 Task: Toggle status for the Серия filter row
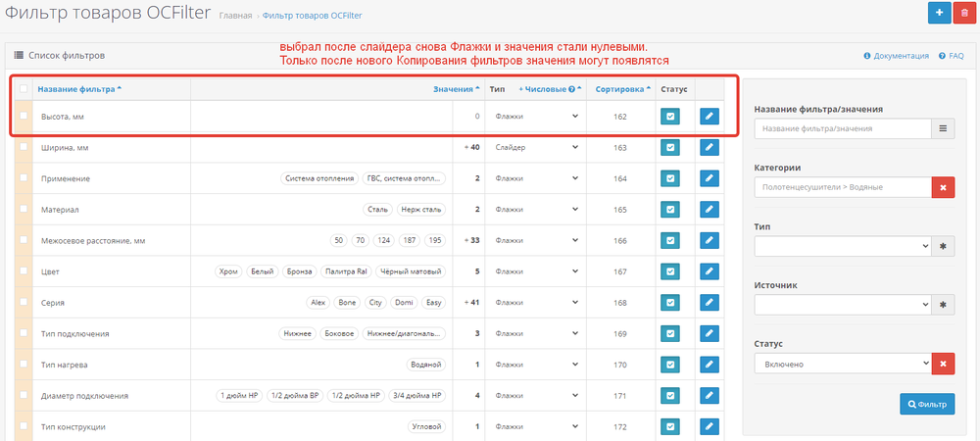click(x=670, y=303)
